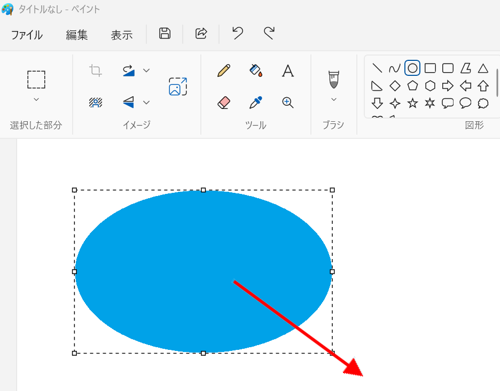Click the resize image icon
Screen dimensions: 500x391
178,86
